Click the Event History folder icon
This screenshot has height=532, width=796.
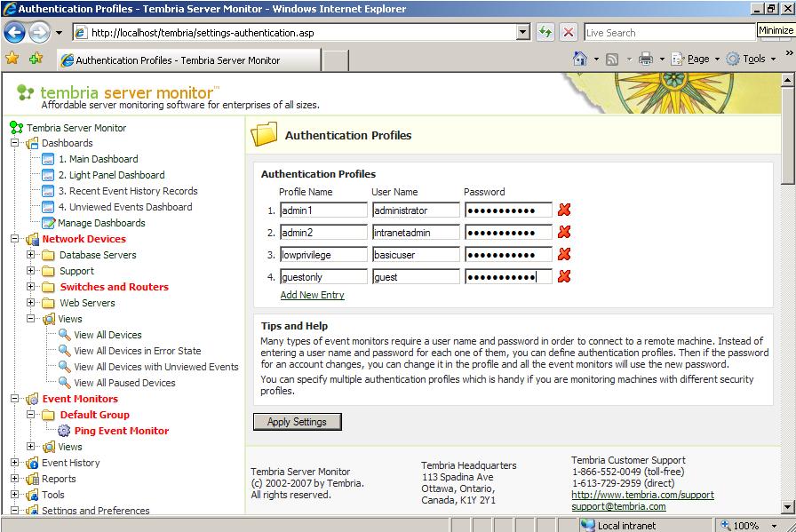point(32,463)
